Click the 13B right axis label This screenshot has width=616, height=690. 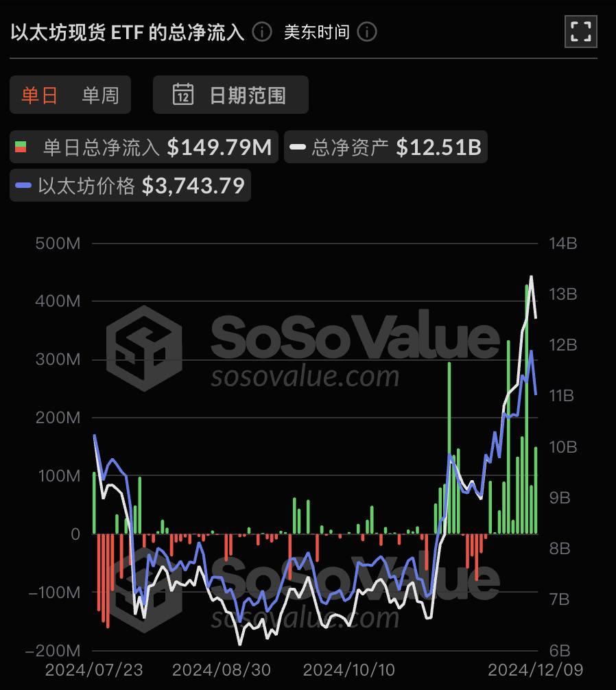coord(562,294)
